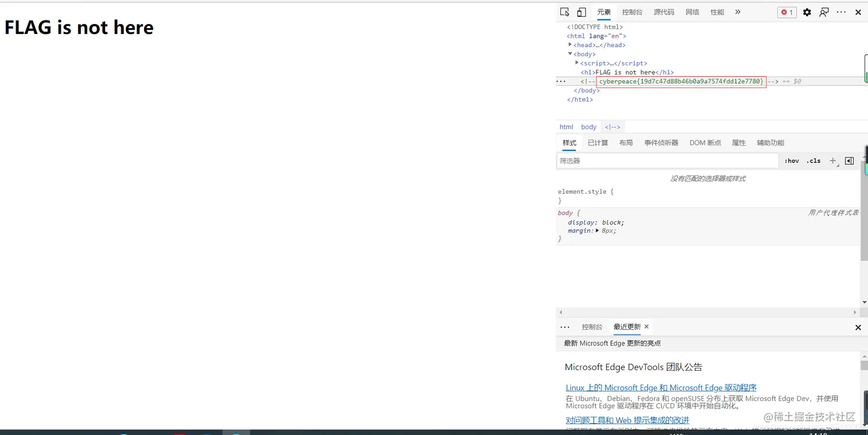Screen dimensions: 868x435
Task: Open the 网络 tab
Action: [692, 12]
